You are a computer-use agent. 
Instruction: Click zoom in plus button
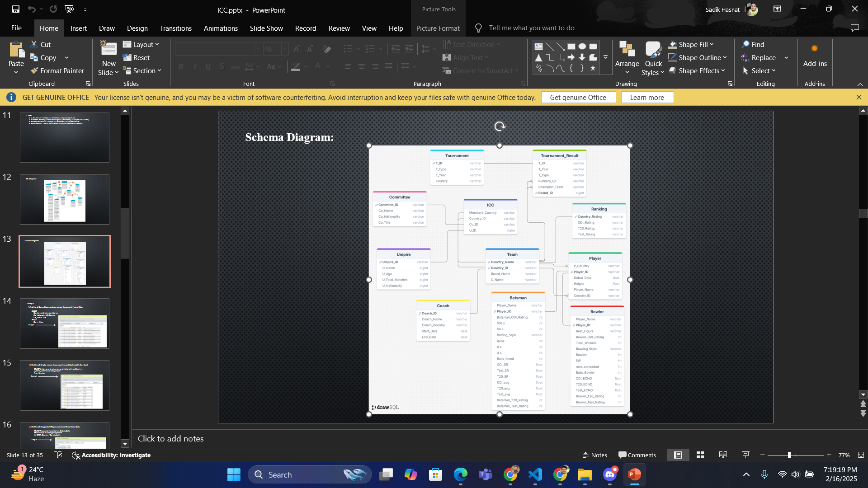point(829,455)
